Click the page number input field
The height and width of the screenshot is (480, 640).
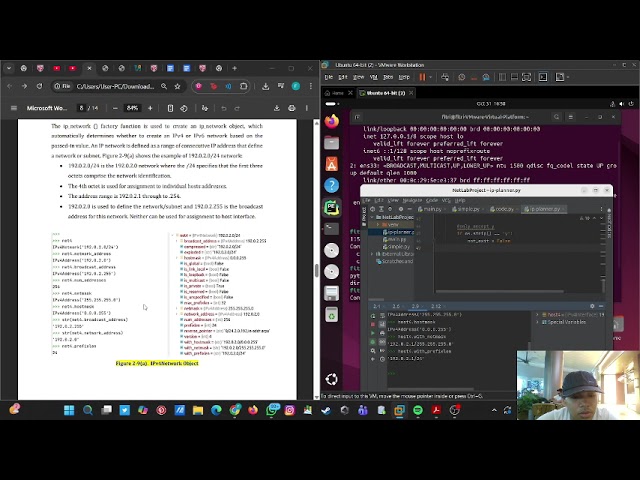[x=81, y=108]
